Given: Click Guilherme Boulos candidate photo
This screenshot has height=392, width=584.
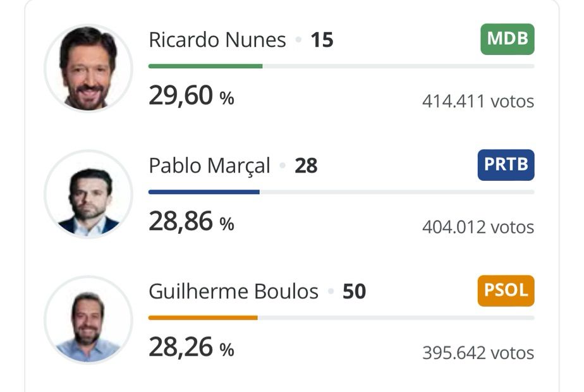Looking at the screenshot, I should click(88, 320).
